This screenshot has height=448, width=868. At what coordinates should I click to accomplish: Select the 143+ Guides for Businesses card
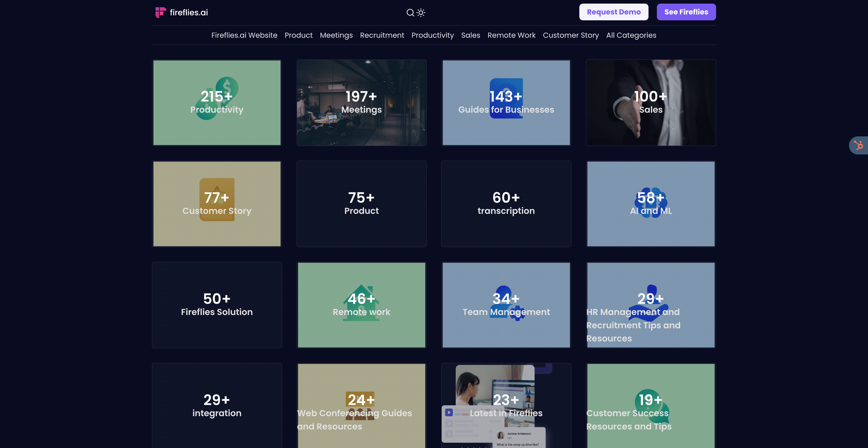click(x=506, y=103)
